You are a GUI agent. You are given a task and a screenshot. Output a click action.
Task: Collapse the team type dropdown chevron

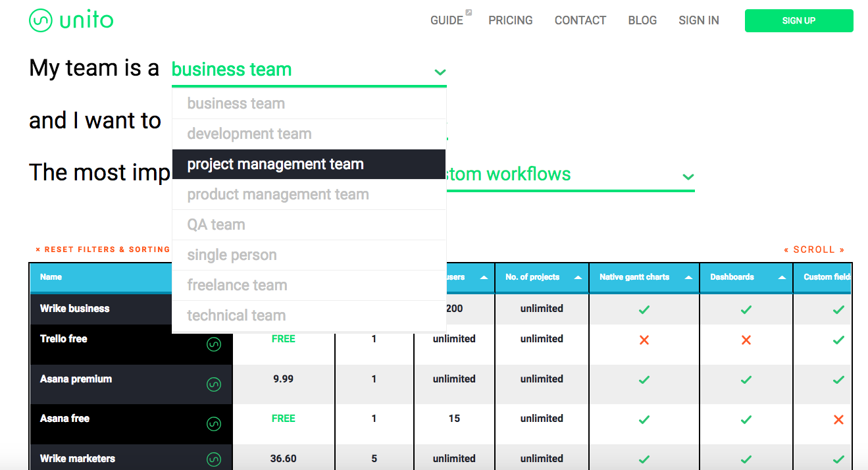440,72
